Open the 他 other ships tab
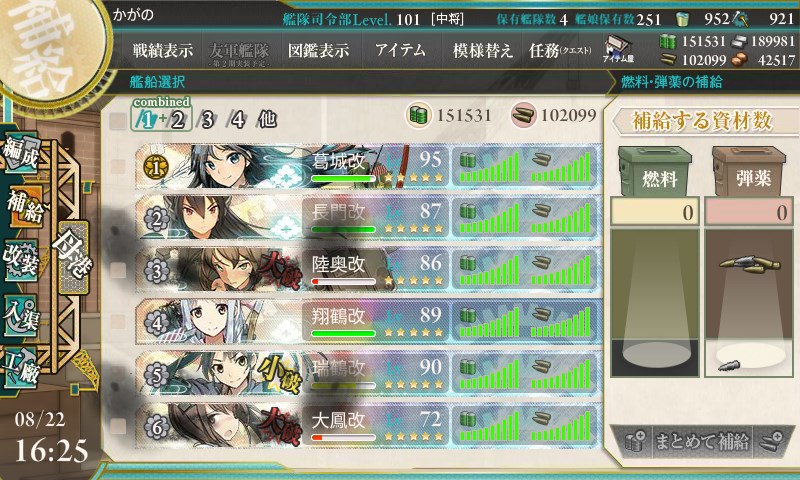Screen dimensions: 800x480 (267, 120)
